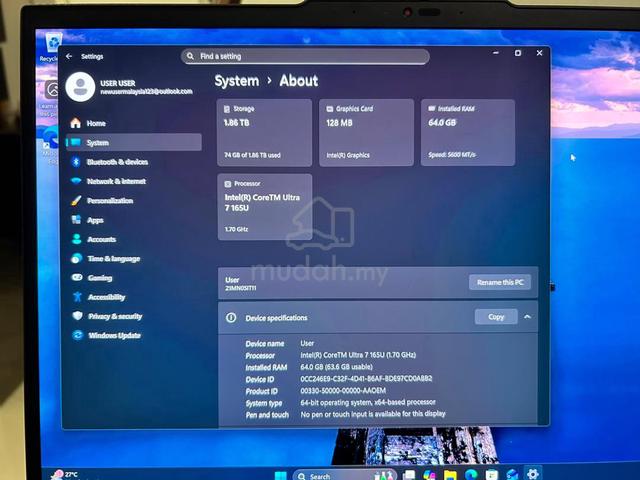Open Privacy & security settings
The width and height of the screenshot is (640, 480).
[133, 316]
